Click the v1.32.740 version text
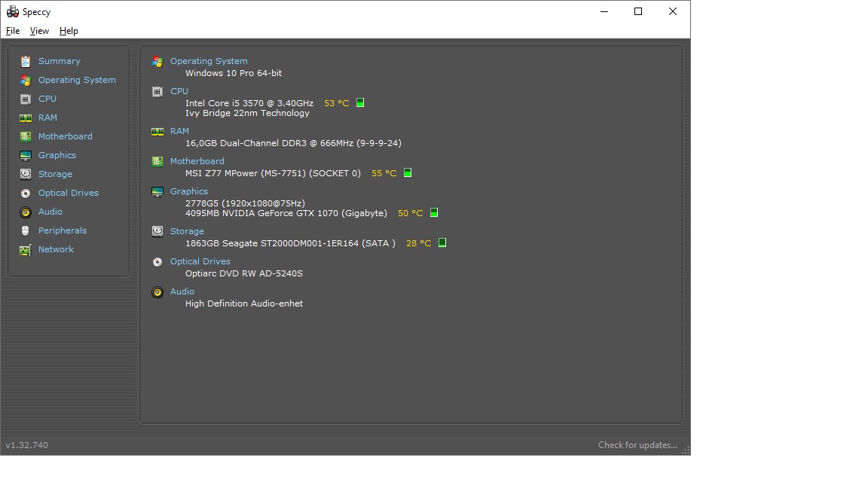Image resolution: width=868 pixels, height=488 pixels. click(x=26, y=445)
